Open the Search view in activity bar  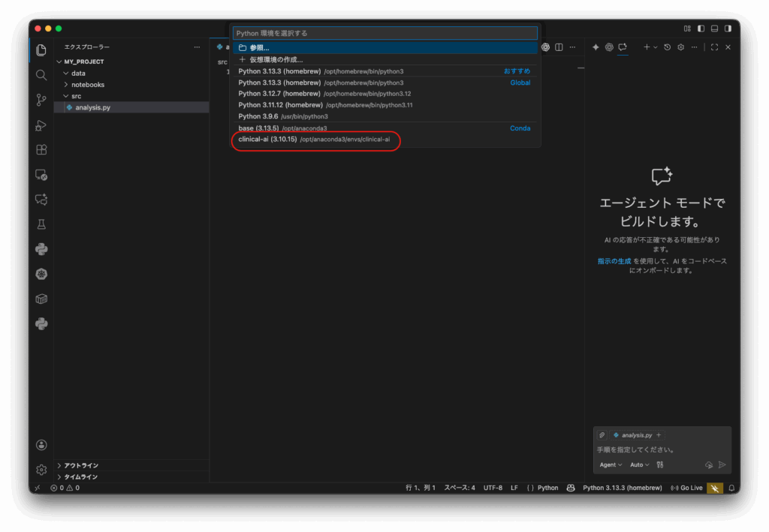pyautogui.click(x=41, y=75)
